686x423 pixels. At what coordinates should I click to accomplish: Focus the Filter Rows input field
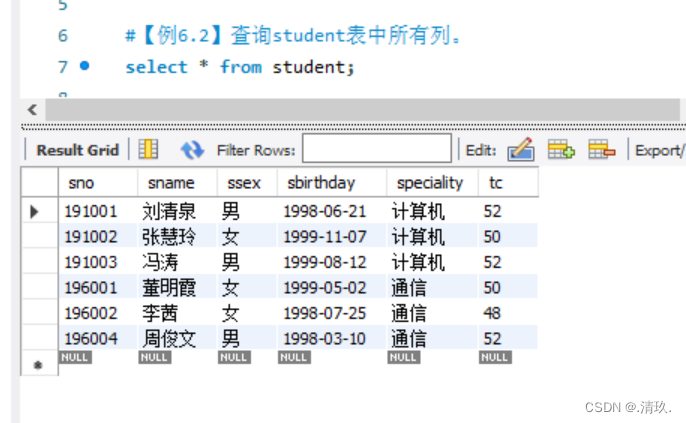pos(377,149)
